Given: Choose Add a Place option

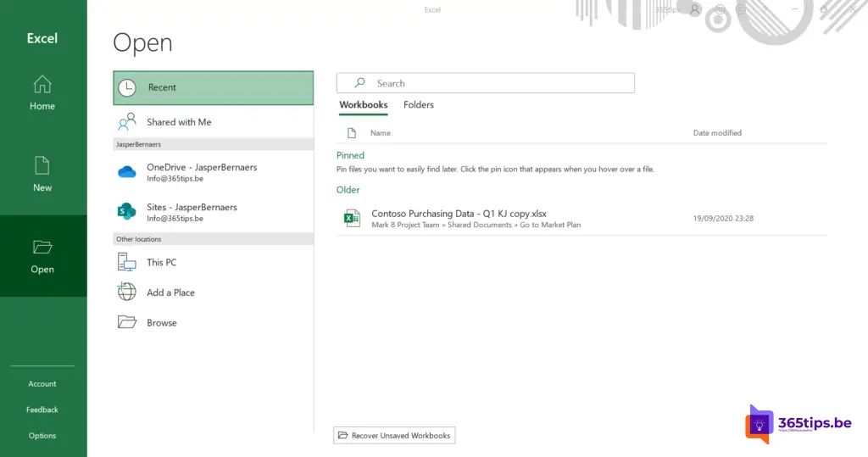Looking at the screenshot, I should [x=213, y=292].
